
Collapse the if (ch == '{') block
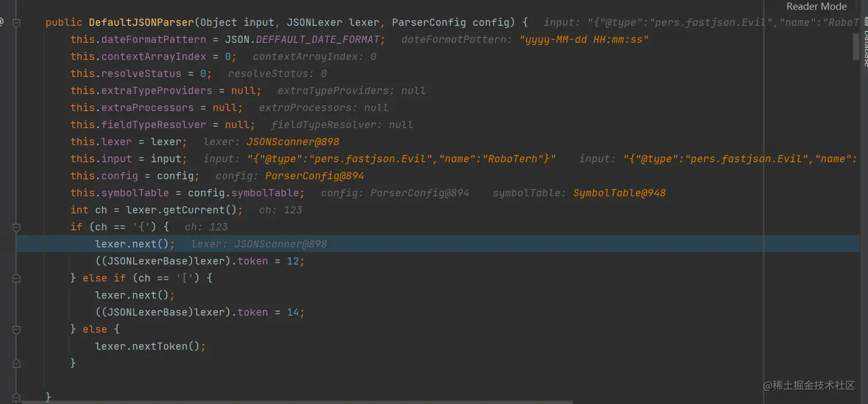coord(17,227)
